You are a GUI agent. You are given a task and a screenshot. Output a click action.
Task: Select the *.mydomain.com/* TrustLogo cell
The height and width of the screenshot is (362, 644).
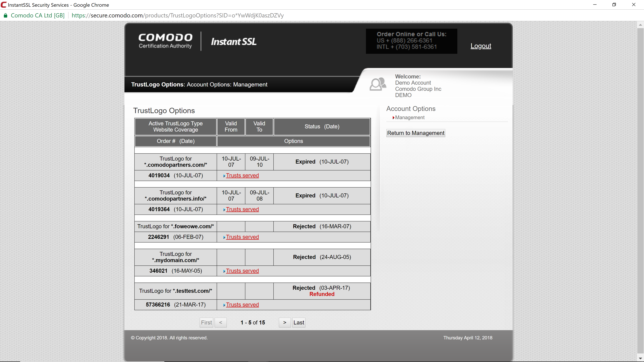point(175,257)
